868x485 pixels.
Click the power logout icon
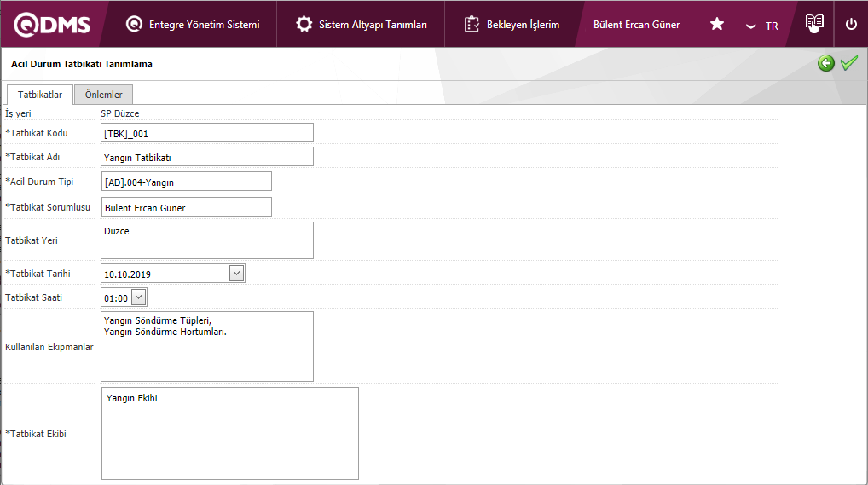click(x=851, y=25)
